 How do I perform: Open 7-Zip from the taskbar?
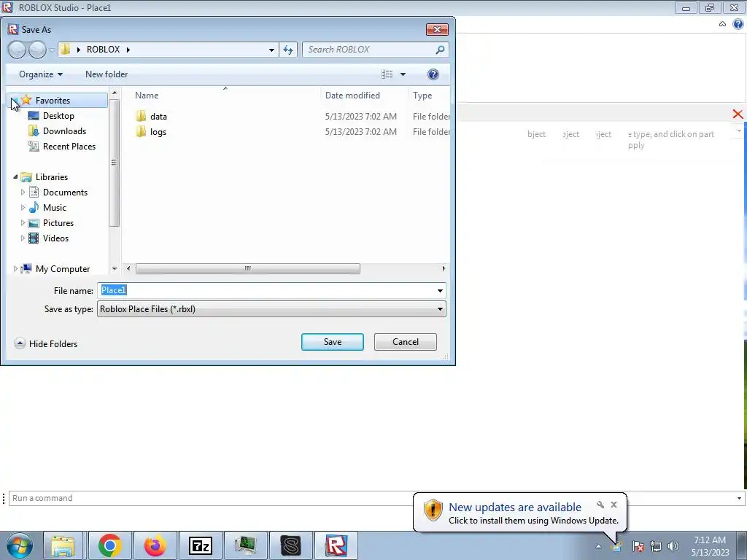[x=201, y=545]
